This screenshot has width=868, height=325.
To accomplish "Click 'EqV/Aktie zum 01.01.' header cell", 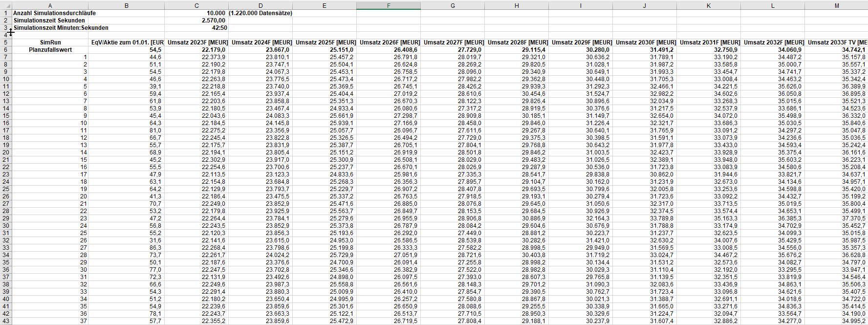I will (127, 43).
